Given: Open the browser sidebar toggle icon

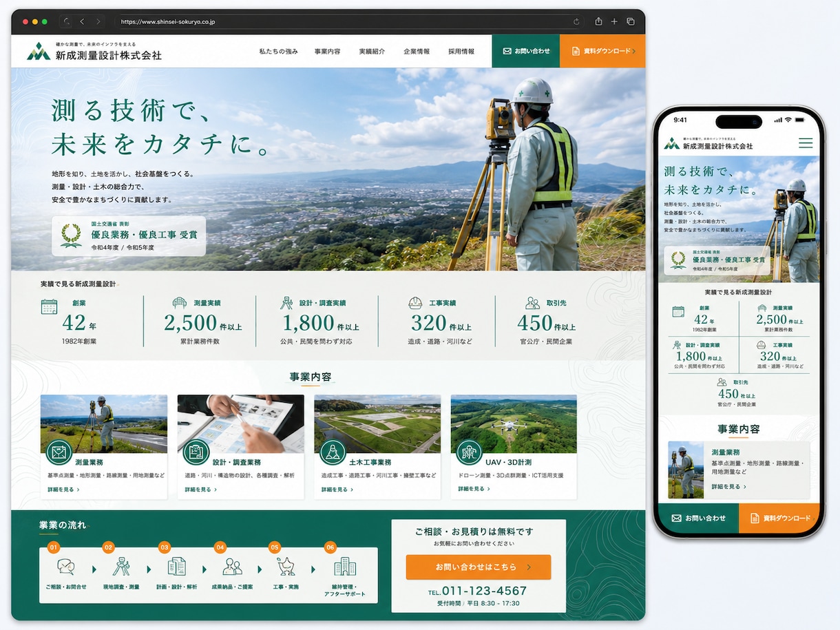Looking at the screenshot, I should click(x=67, y=22).
